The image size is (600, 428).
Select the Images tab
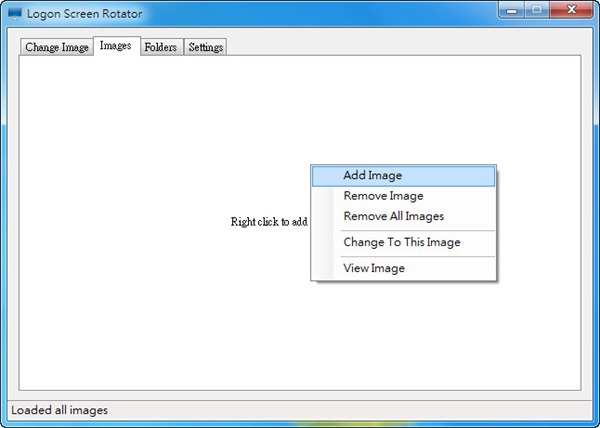117,46
